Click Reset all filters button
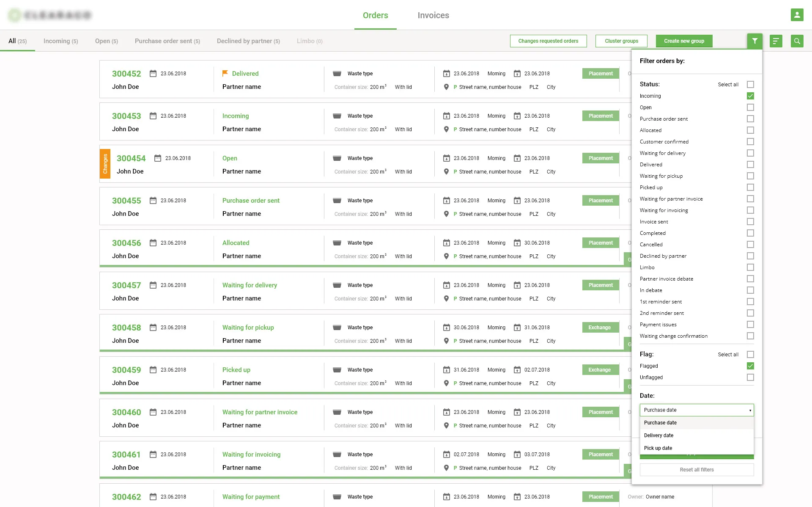Screen dimensions: 812x507 tap(697, 470)
